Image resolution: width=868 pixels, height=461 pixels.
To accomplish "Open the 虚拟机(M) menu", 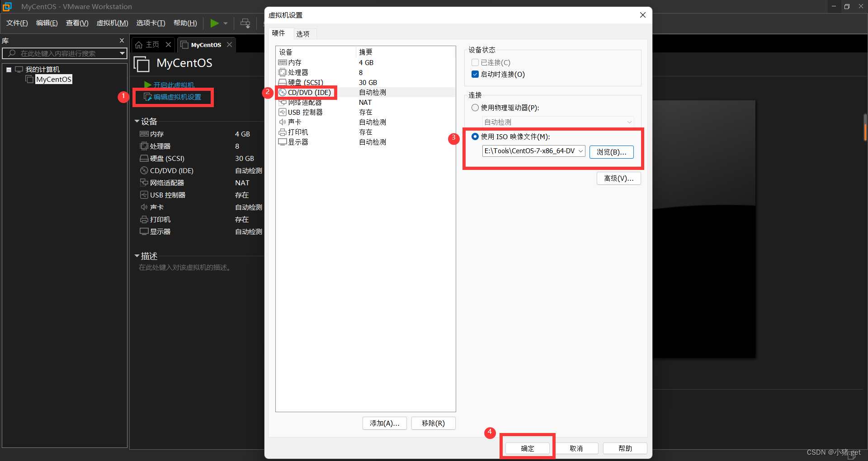I will pyautogui.click(x=112, y=23).
